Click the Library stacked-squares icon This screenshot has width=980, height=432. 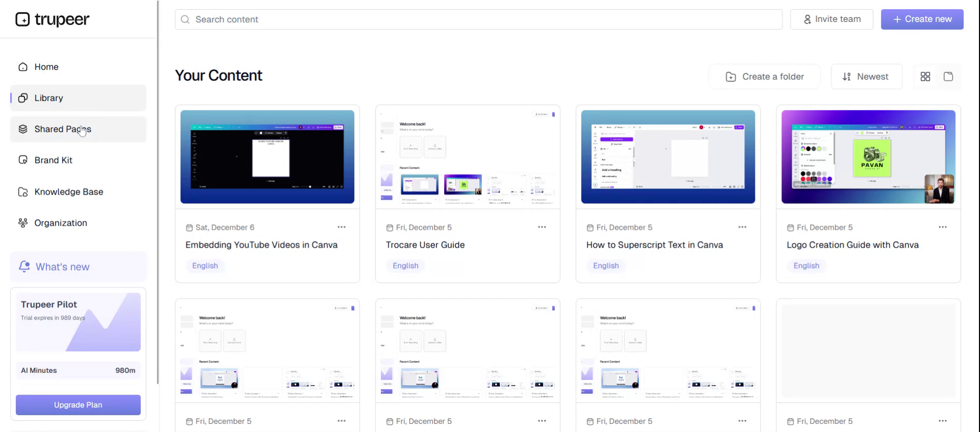pos(23,98)
